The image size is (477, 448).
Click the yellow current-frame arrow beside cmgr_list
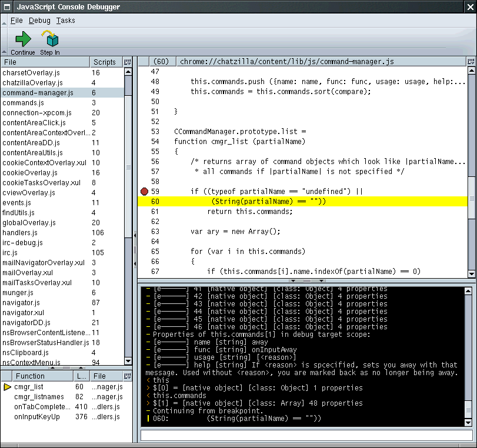7,387
